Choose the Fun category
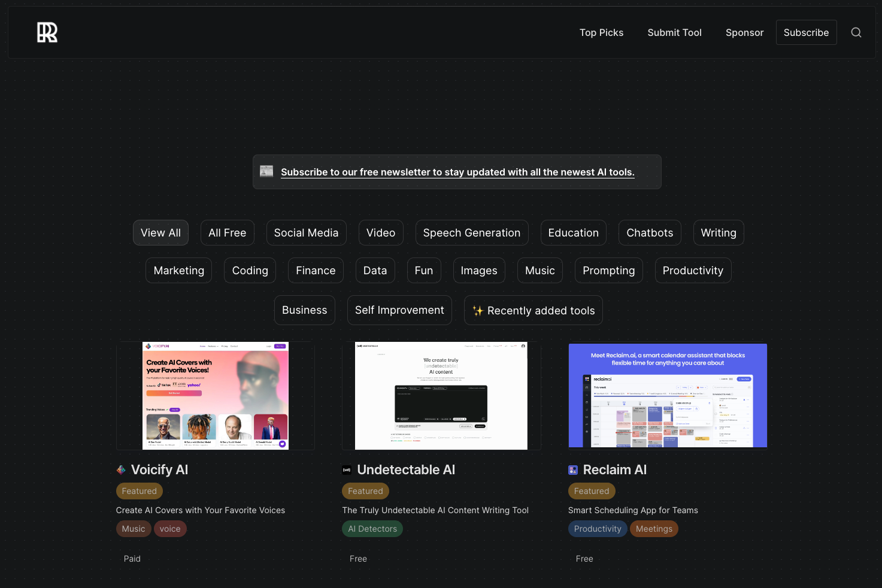Screen dimensions: 882x588 point(424,271)
